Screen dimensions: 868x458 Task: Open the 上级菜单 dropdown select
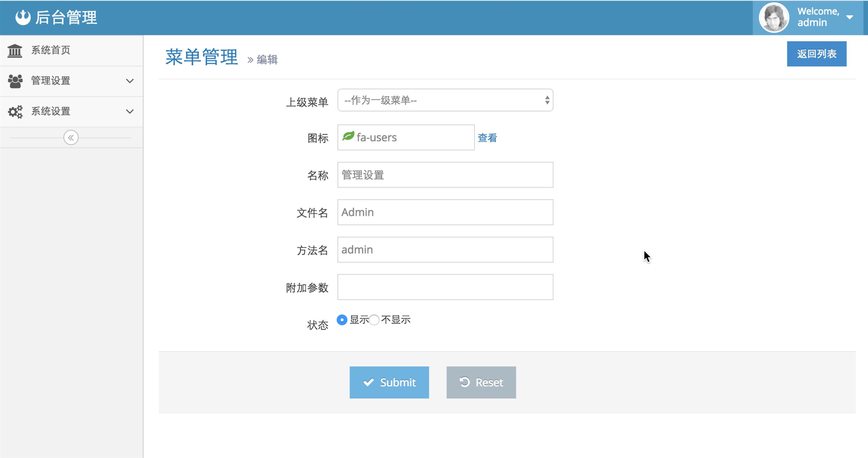tap(445, 100)
